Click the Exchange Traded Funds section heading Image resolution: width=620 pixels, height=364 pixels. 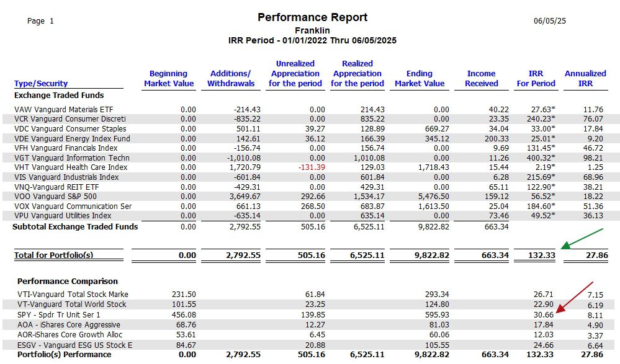[59, 95]
